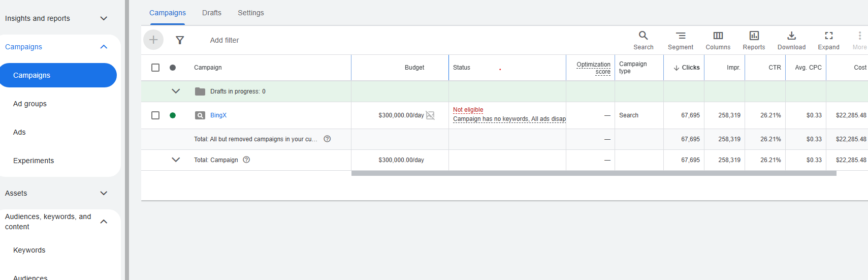Screen dimensions: 868x280
Task: Switch to the Campaigns tab
Action: coord(168,13)
